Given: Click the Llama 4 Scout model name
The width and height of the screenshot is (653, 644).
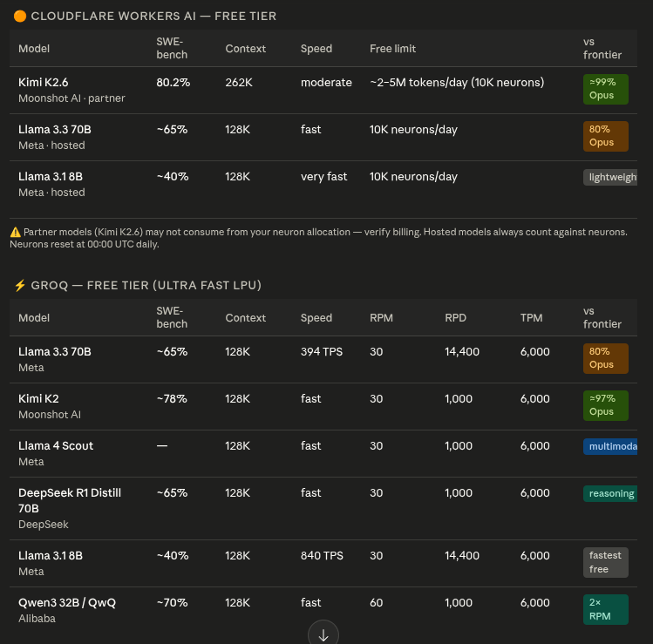Looking at the screenshot, I should (x=56, y=446).
